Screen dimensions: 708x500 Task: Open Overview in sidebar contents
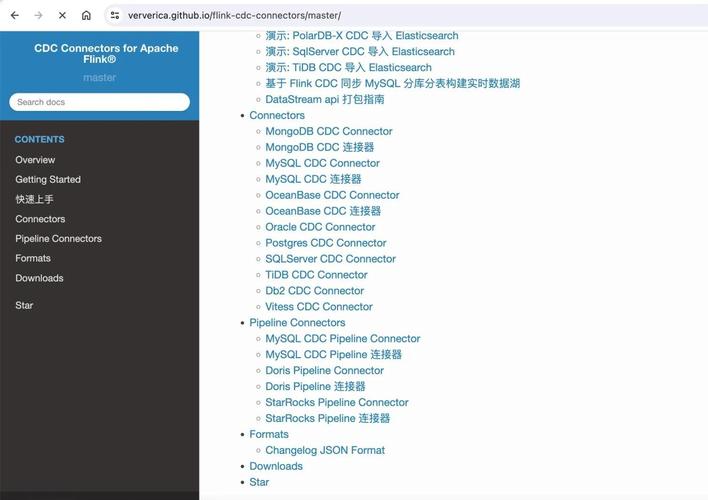(35, 160)
